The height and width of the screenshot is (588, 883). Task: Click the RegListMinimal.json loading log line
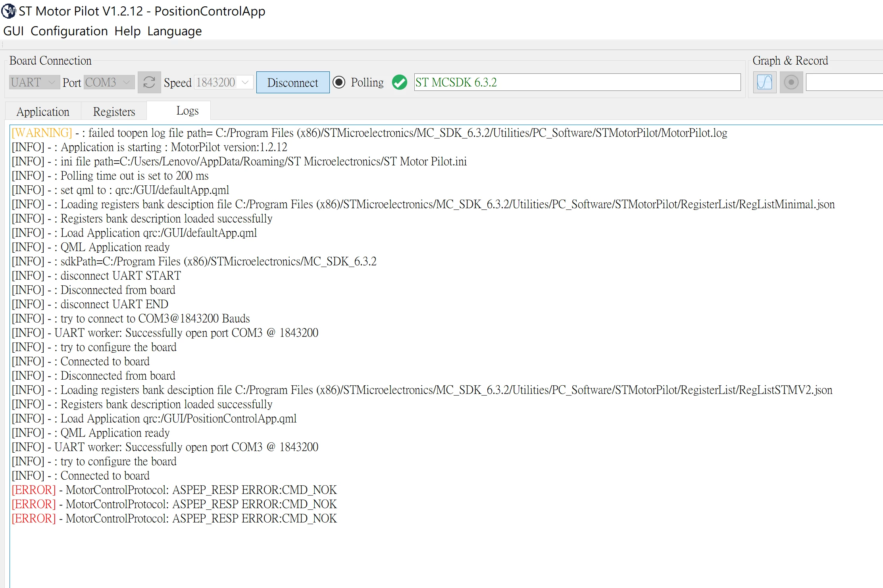[423, 204]
